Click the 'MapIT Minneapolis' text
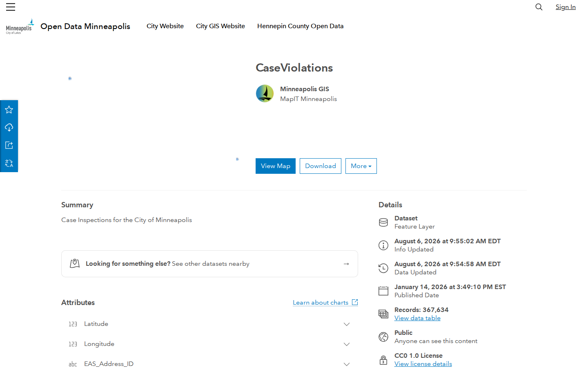The image size is (588, 368). coord(308,99)
